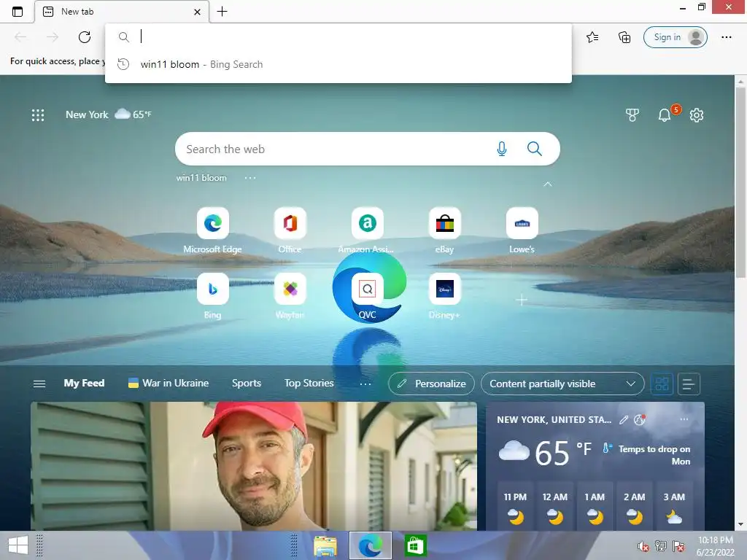The height and width of the screenshot is (560, 747).
Task: Open Settings and more ellipsis menu
Action: [x=726, y=37]
